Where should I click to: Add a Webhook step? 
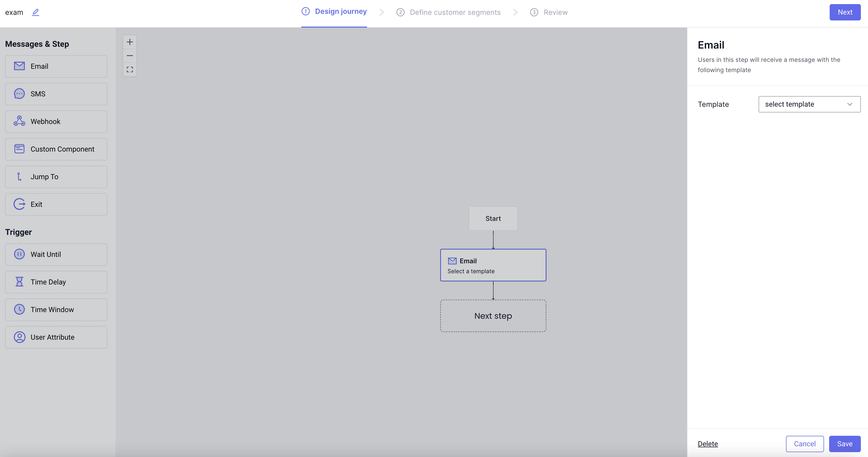[x=56, y=121]
